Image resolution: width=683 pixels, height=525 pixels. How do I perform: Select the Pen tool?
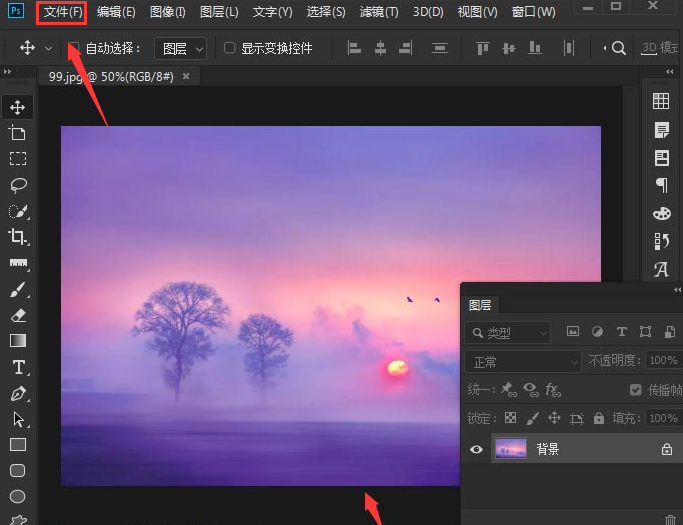point(18,393)
